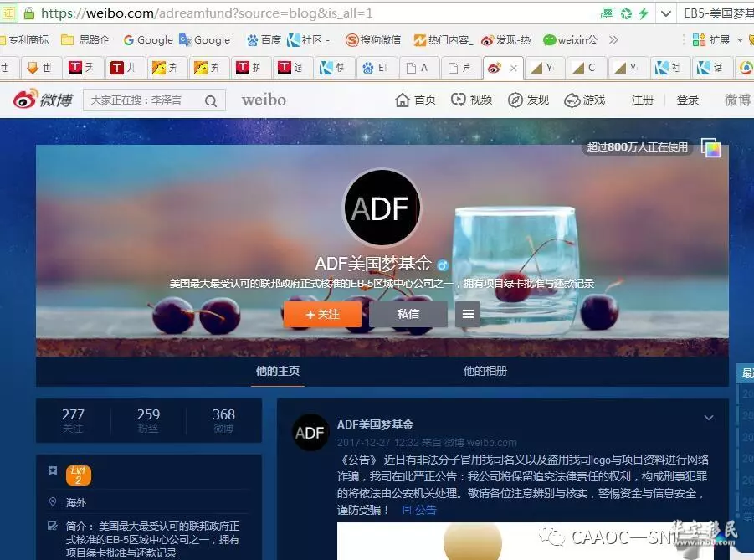This screenshot has width=754, height=560.
Task: Close the active Weibo browser tab
Action: pos(514,69)
